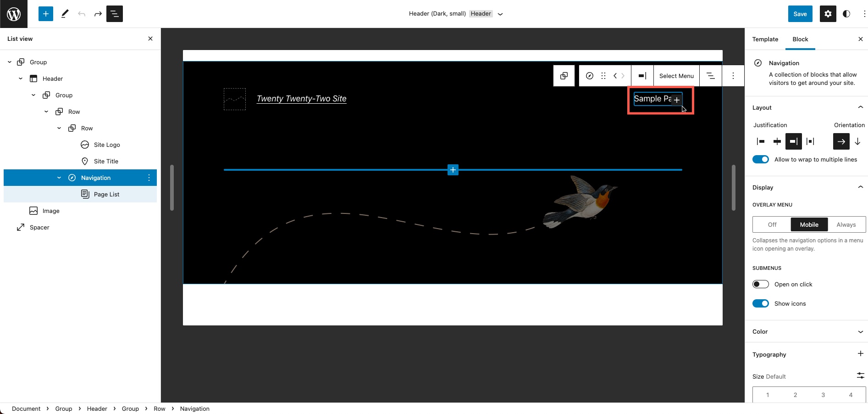Open the Styles half-circle panel
The height and width of the screenshot is (414, 868).
click(x=846, y=14)
